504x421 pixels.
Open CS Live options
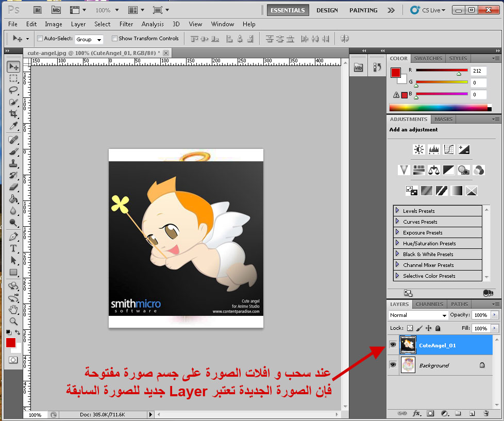(x=428, y=10)
